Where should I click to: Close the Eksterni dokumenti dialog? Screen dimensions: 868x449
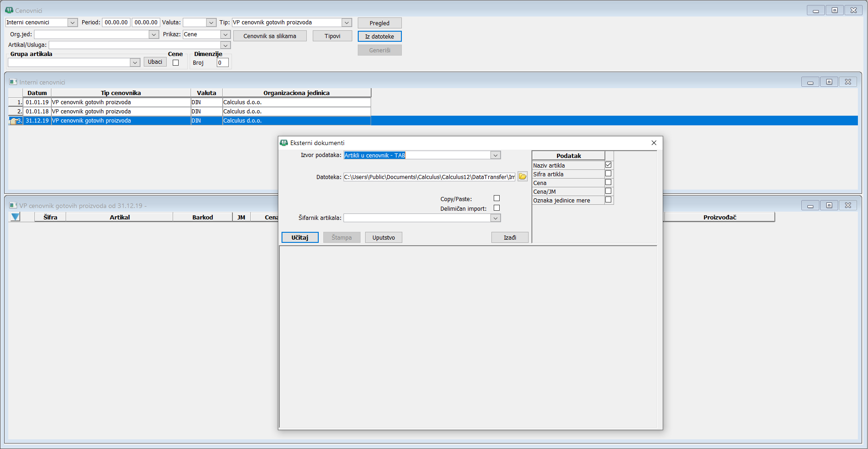coord(654,143)
